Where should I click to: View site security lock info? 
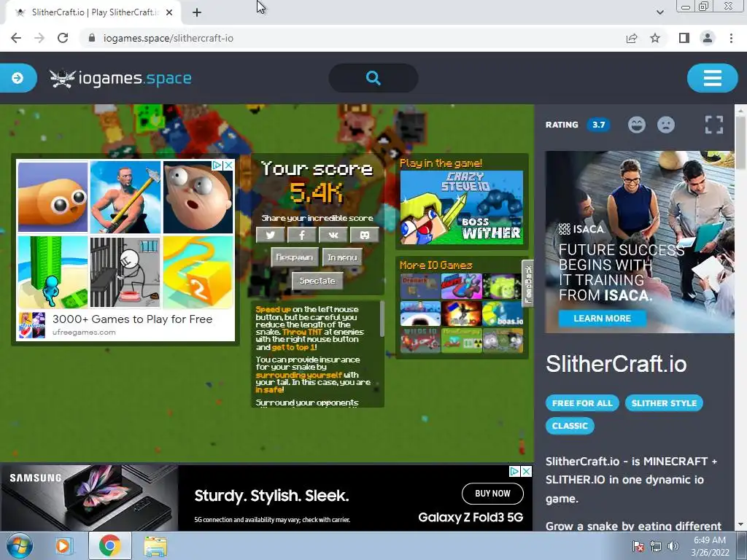(92, 38)
